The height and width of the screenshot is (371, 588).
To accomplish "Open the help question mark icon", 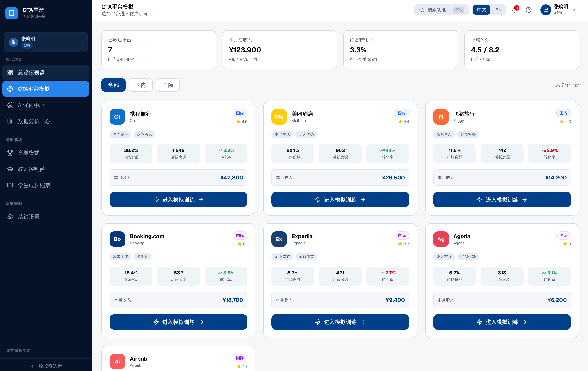I will 529,10.
